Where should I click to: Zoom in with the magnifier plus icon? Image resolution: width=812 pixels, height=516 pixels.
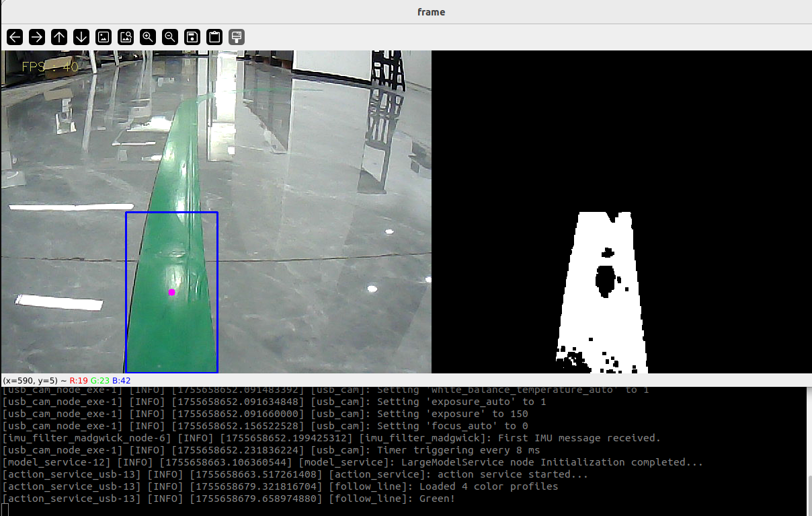tap(148, 37)
